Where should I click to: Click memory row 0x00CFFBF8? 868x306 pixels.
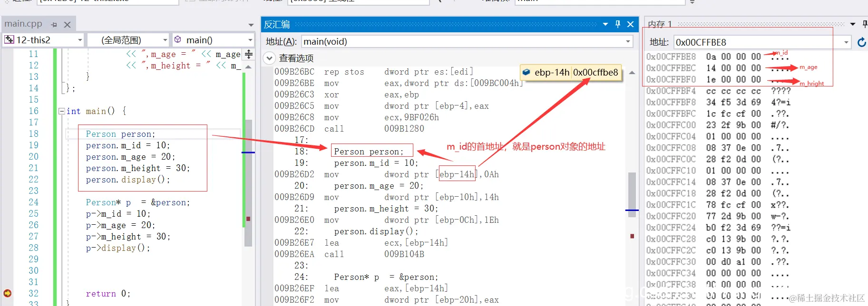(718, 102)
